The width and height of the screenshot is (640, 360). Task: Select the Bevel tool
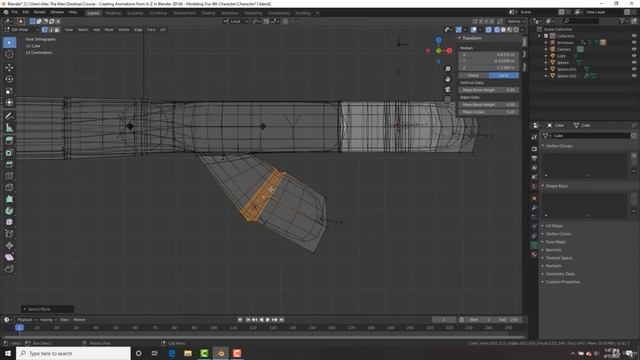[9, 164]
